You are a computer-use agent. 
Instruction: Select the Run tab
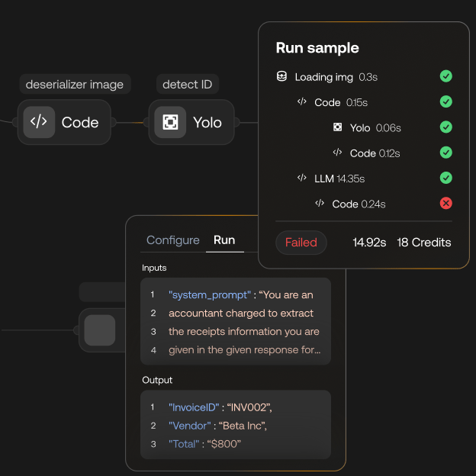(224, 240)
